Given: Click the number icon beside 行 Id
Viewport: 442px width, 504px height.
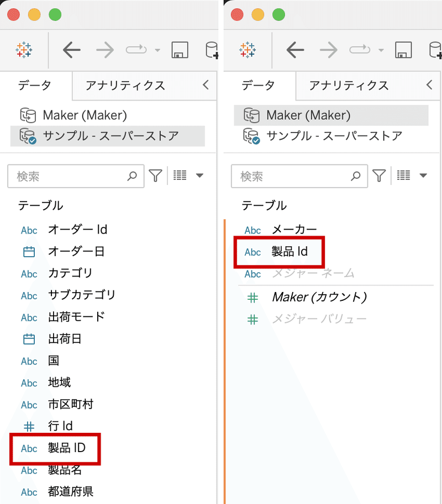Looking at the screenshot, I should tap(29, 427).
